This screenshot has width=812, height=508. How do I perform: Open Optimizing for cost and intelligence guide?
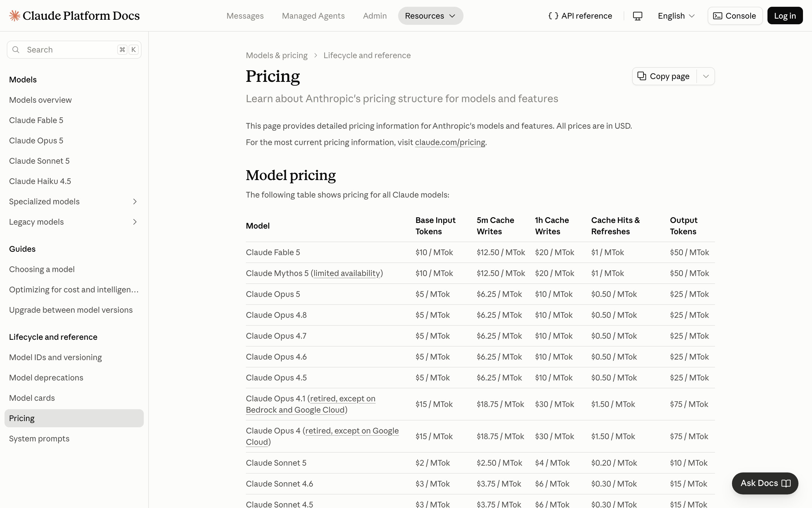pyautogui.click(x=74, y=290)
